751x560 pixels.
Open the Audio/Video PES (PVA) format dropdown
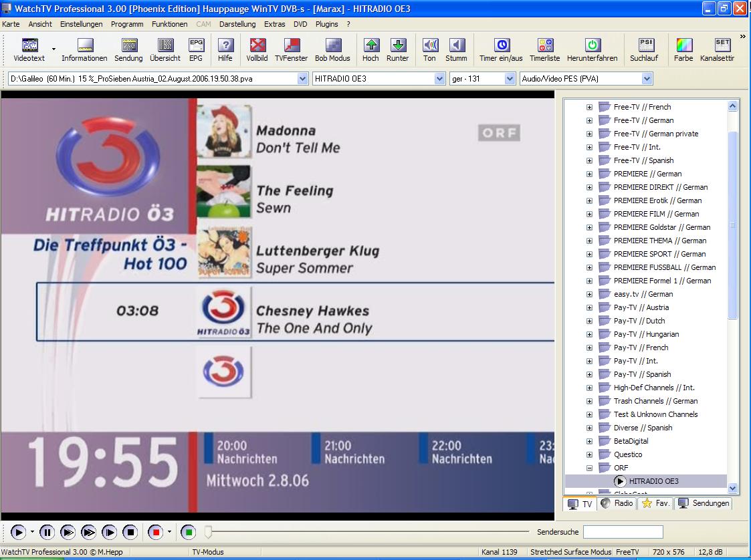(x=647, y=79)
